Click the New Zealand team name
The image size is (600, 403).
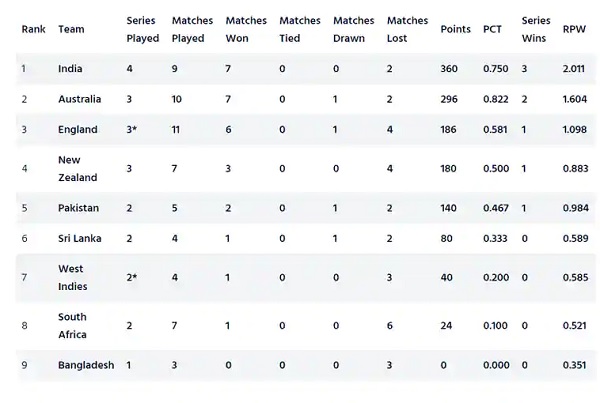(78, 168)
